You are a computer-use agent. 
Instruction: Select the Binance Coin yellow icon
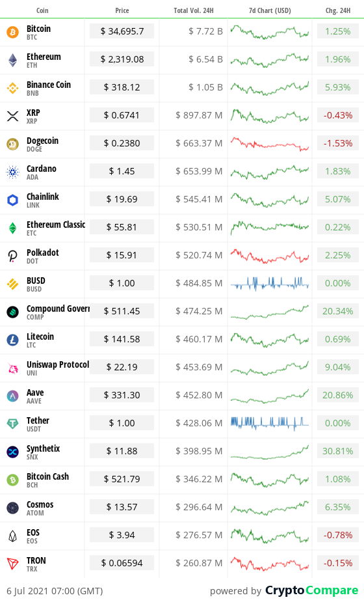13,89
